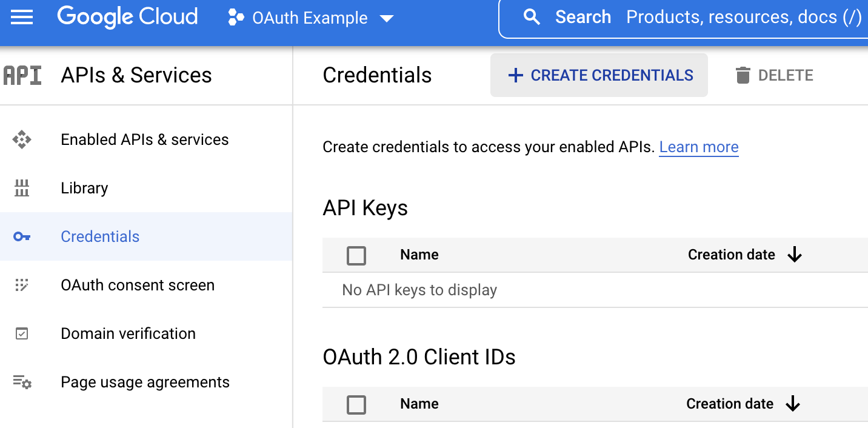Check the OAuth 2.0 Client IDs select-all checkbox
The height and width of the screenshot is (428, 868).
click(356, 404)
